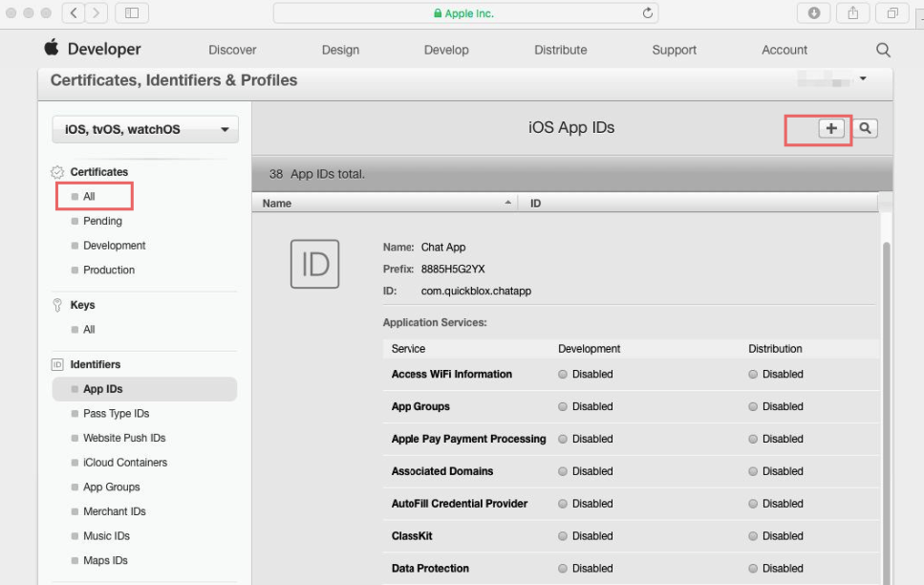This screenshot has width=924, height=585.
Task: Click Access WiFi Information Development status indicator
Action: [563, 375]
